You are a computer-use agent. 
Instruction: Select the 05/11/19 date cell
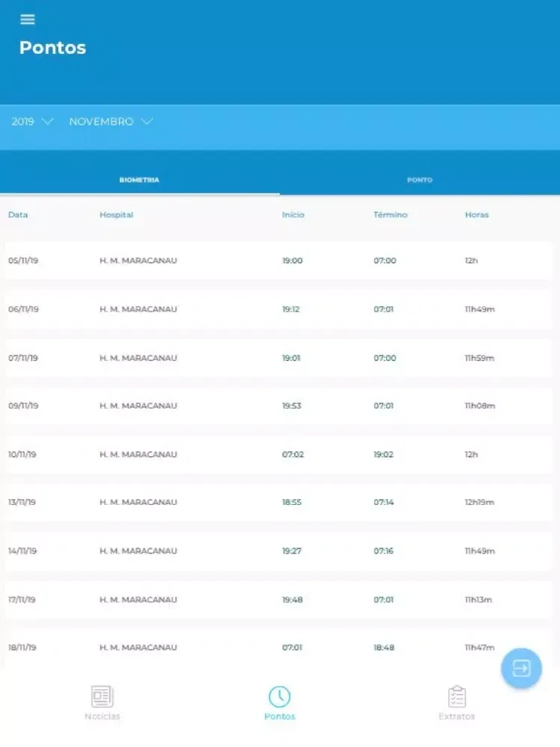23,261
